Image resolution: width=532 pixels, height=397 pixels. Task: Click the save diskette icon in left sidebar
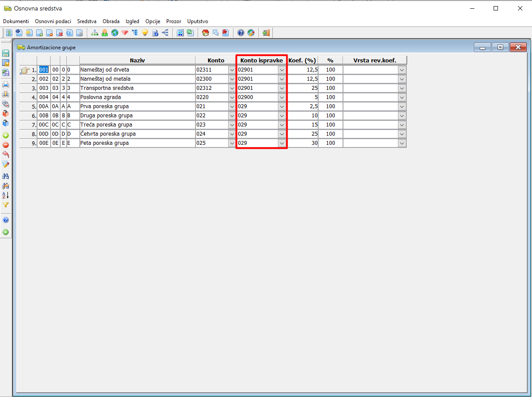pyautogui.click(x=6, y=53)
